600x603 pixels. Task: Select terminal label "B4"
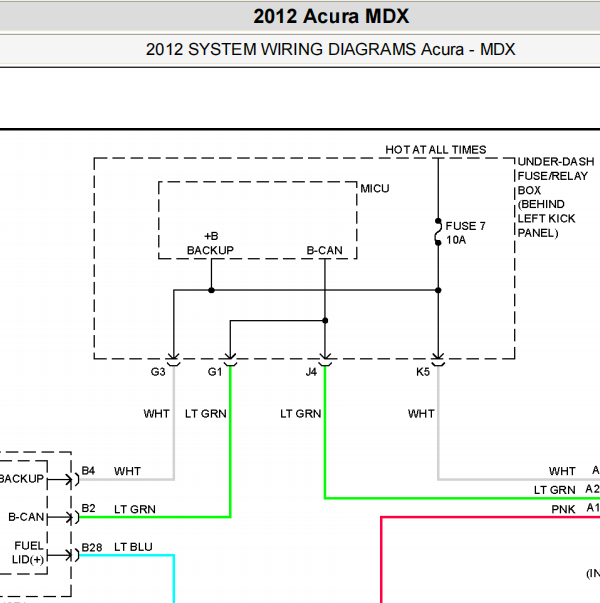[88, 471]
